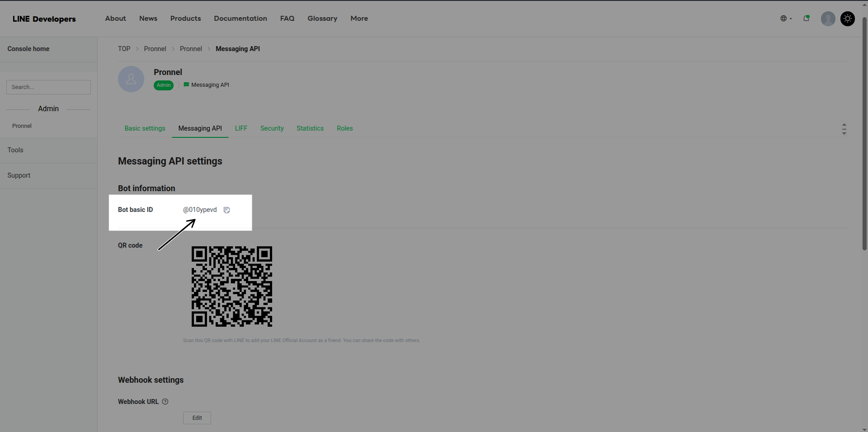The height and width of the screenshot is (432, 868).
Task: Click the Messaging API breadcrumb text
Action: [x=238, y=49]
